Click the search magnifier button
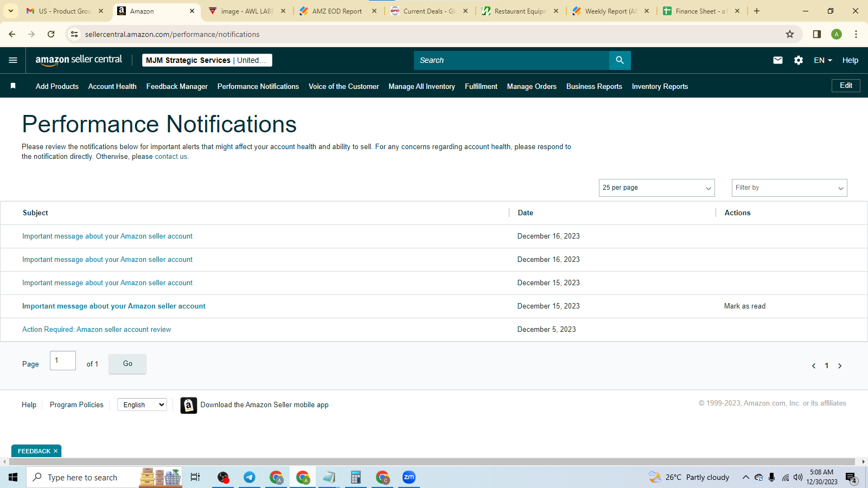 click(620, 60)
